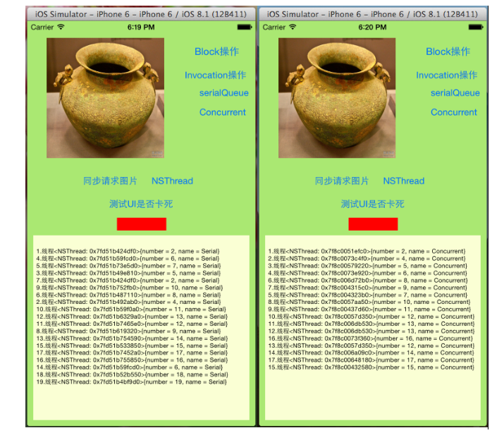Click the battery icon in right simulator
The height and width of the screenshot is (440, 504).
pyautogui.click(x=476, y=28)
